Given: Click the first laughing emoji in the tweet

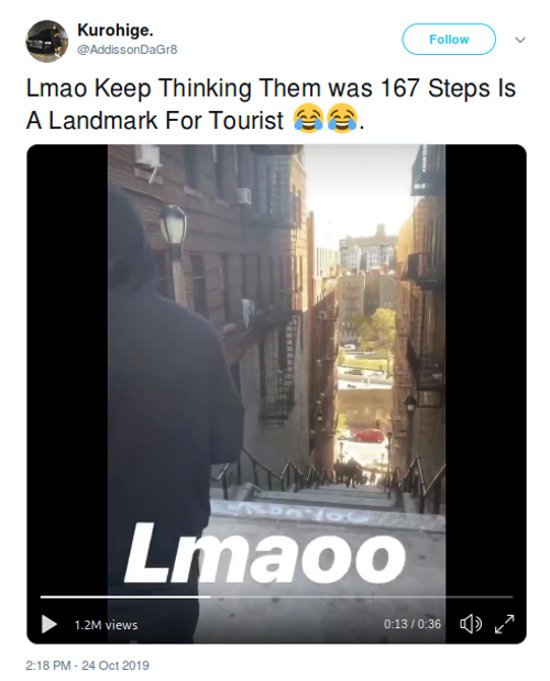Looking at the screenshot, I should (308, 119).
